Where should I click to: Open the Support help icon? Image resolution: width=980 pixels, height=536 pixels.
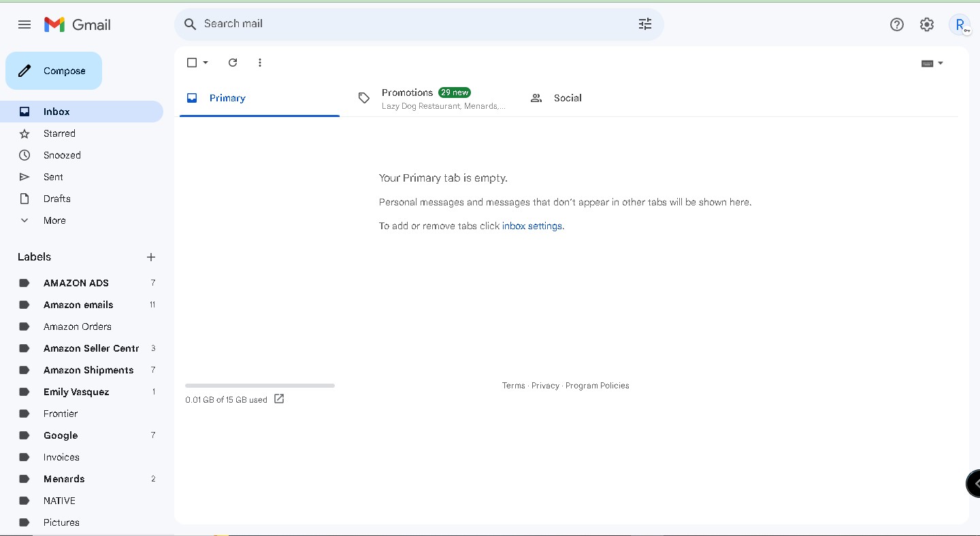point(897,24)
